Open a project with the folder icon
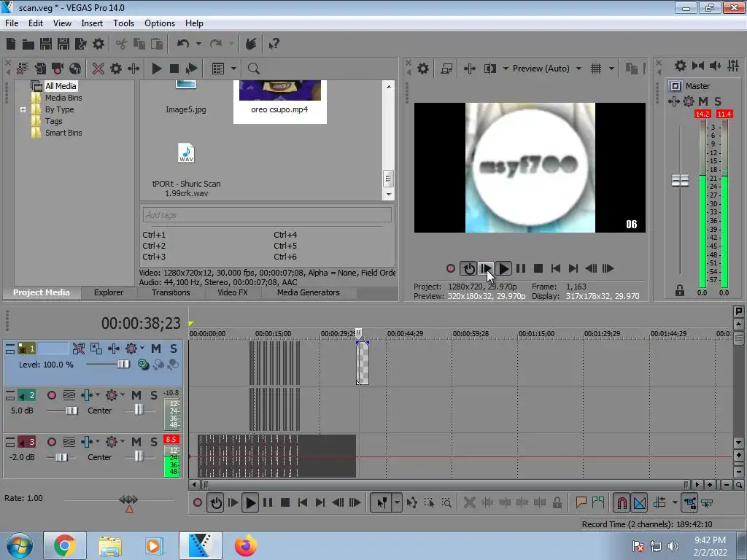The width and height of the screenshot is (747, 560). click(x=28, y=44)
